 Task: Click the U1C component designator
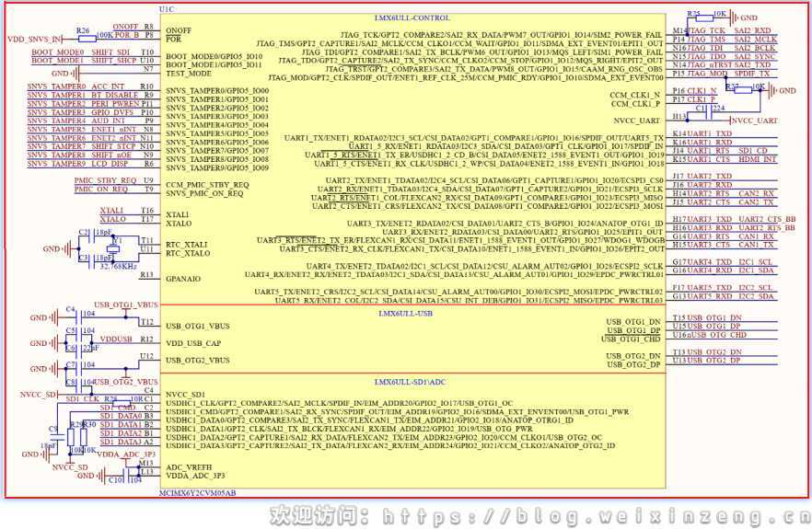tap(167, 9)
